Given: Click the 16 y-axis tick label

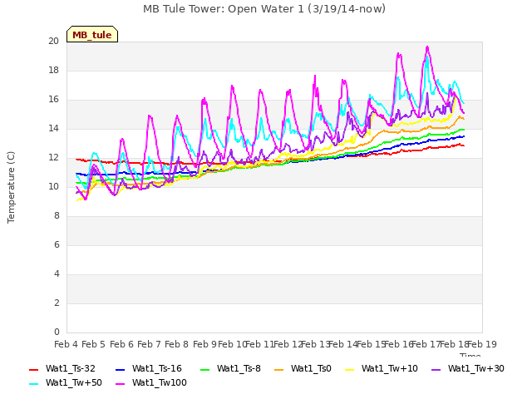Looking at the screenshot, I should [53, 100].
